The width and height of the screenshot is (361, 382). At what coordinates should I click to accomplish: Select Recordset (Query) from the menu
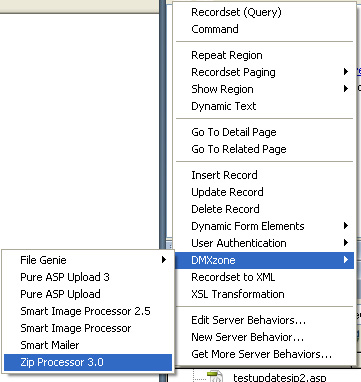click(x=264, y=12)
